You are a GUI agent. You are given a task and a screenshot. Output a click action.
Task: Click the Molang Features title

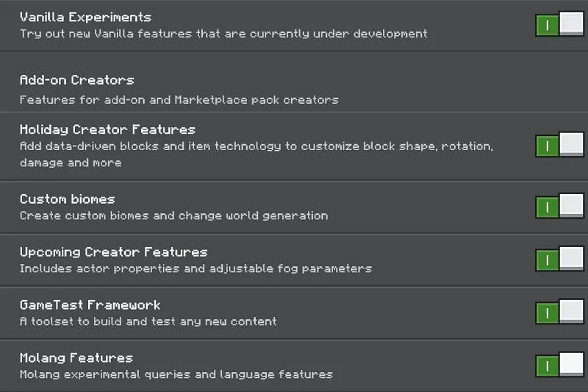(76, 358)
